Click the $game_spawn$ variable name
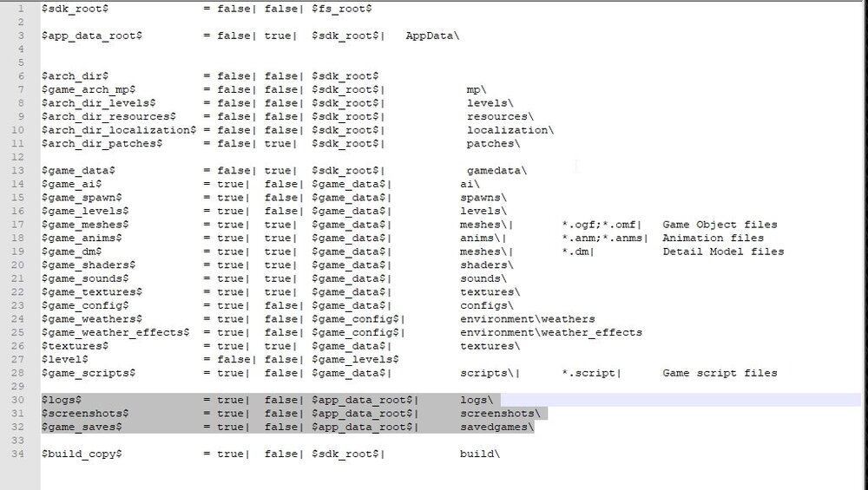This screenshot has height=490, width=868. pos(82,198)
